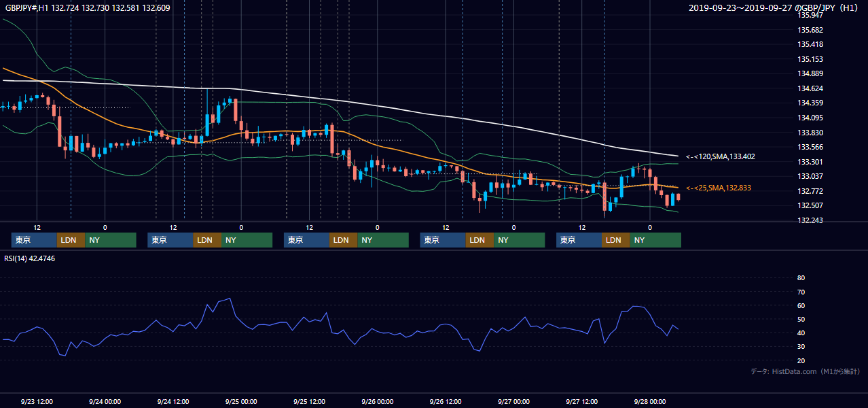Viewport: 868px width, 408px height.
Task: Click price axis value 133.037
Action: (x=810, y=177)
